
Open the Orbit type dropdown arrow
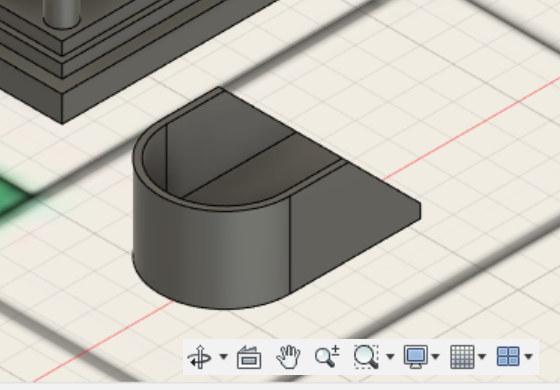pos(224,356)
